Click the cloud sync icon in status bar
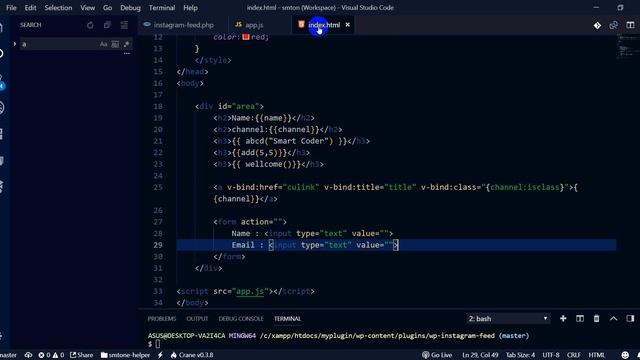 click(28, 355)
